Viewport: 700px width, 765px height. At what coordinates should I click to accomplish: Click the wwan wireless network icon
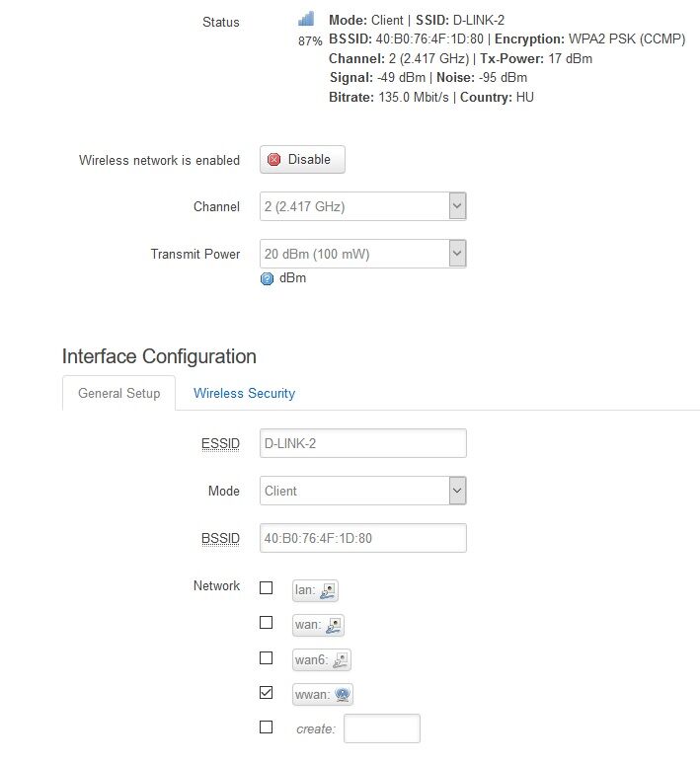[343, 695]
